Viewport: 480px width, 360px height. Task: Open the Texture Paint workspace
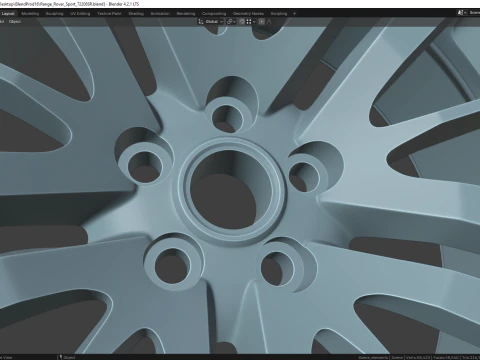tap(109, 14)
